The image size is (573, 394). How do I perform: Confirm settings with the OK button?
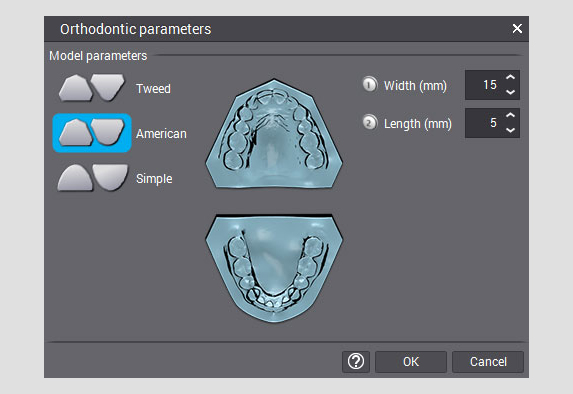[411, 362]
